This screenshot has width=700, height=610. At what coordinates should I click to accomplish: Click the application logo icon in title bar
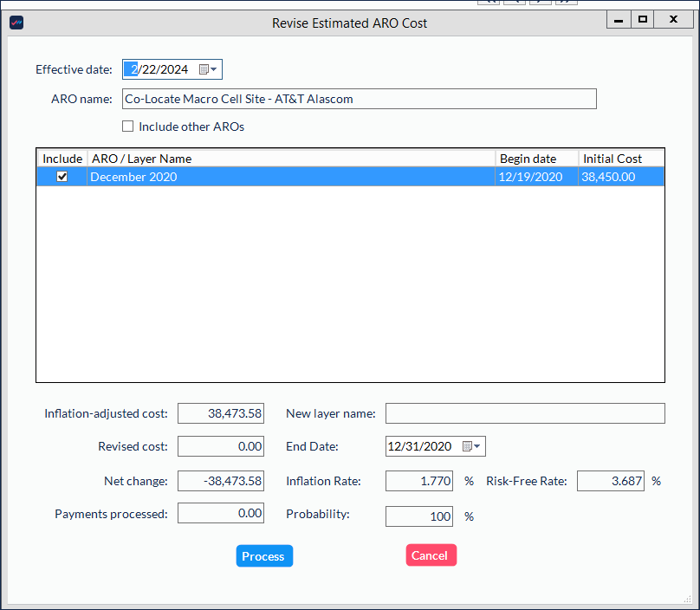point(16,23)
